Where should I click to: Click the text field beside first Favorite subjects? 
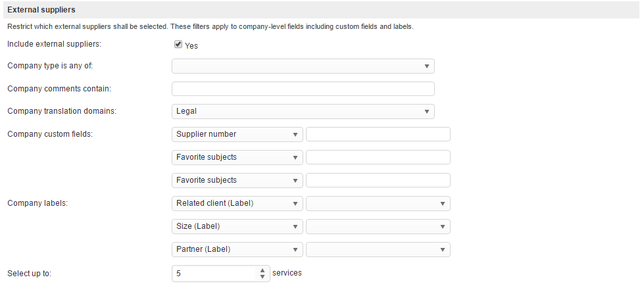click(378, 157)
